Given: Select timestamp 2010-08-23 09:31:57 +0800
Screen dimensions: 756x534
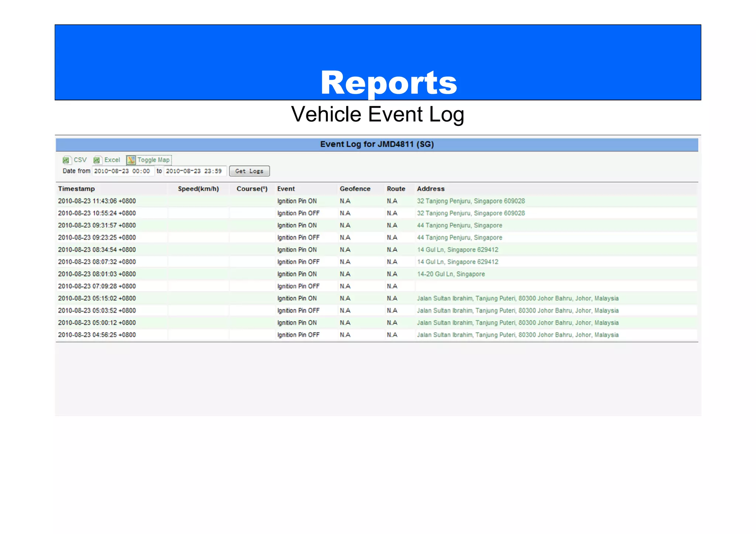Looking at the screenshot, I should pyautogui.click(x=97, y=225).
